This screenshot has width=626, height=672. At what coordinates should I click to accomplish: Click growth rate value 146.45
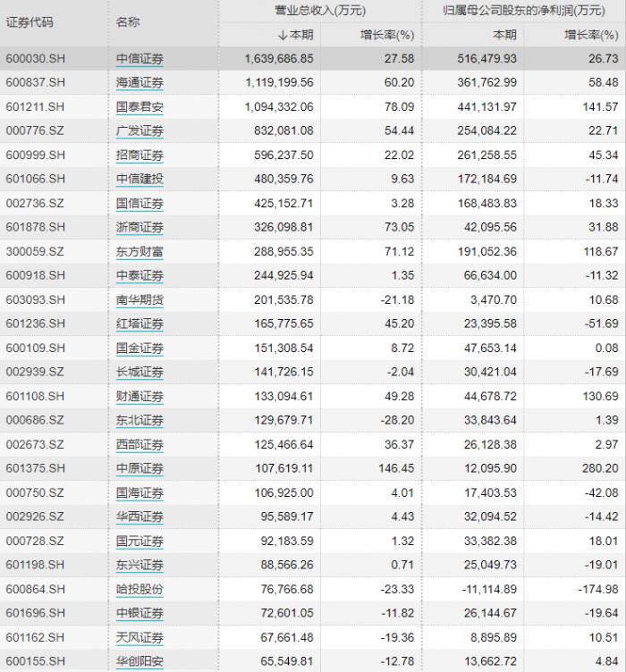click(x=396, y=468)
